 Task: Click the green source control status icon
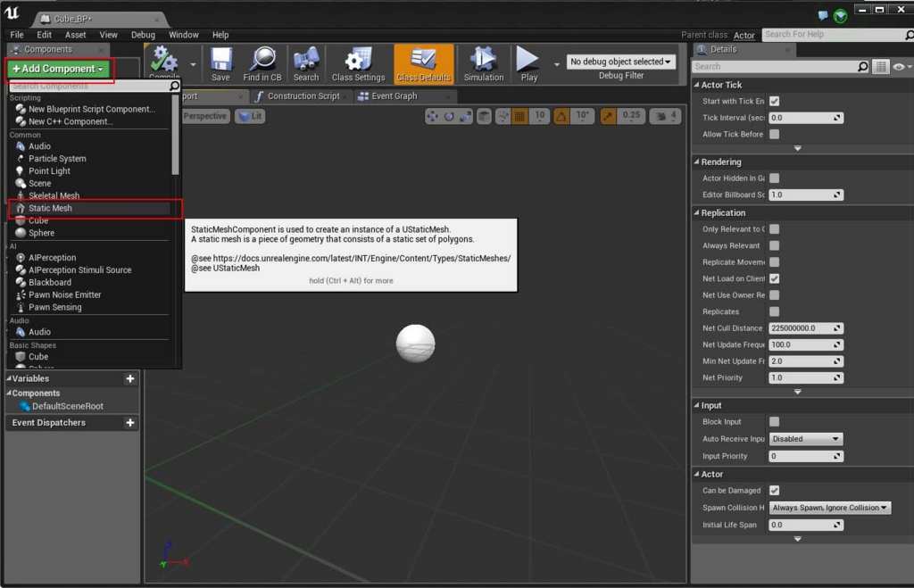(x=840, y=16)
